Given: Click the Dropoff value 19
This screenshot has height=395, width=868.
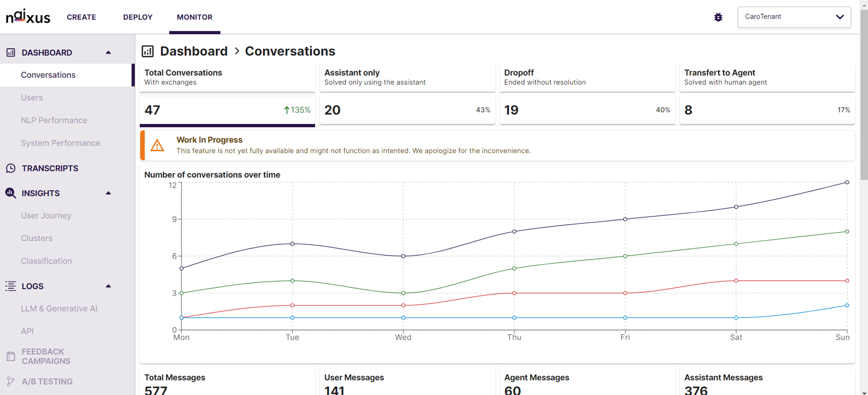Looking at the screenshot, I should point(511,110).
